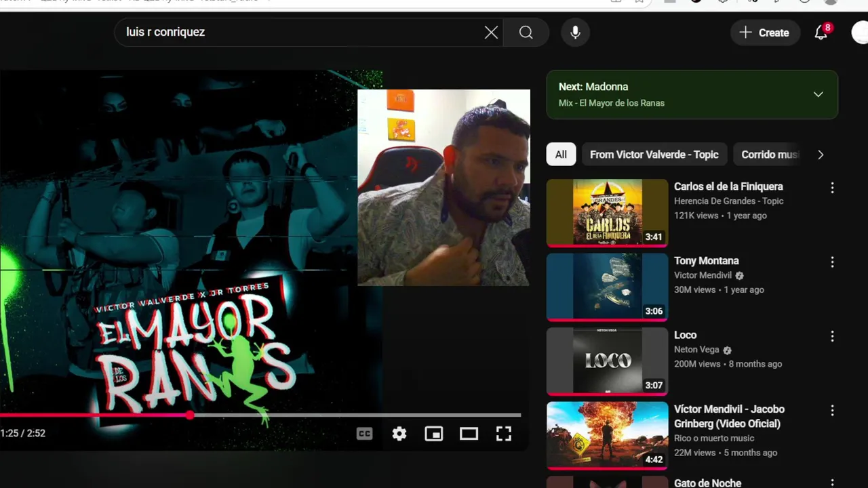Image resolution: width=868 pixels, height=488 pixels.
Task: Start voice search with the microphone icon
Action: 575,33
